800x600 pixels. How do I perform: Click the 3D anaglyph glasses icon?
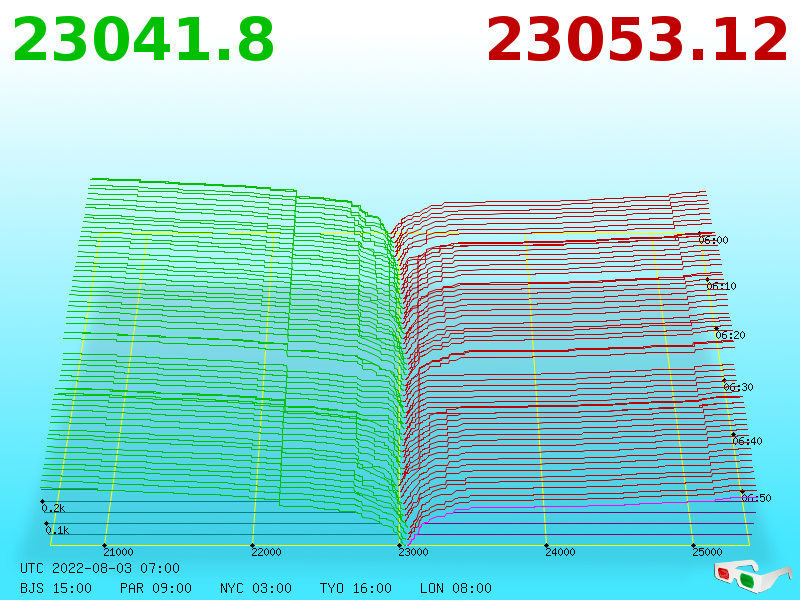click(x=753, y=575)
